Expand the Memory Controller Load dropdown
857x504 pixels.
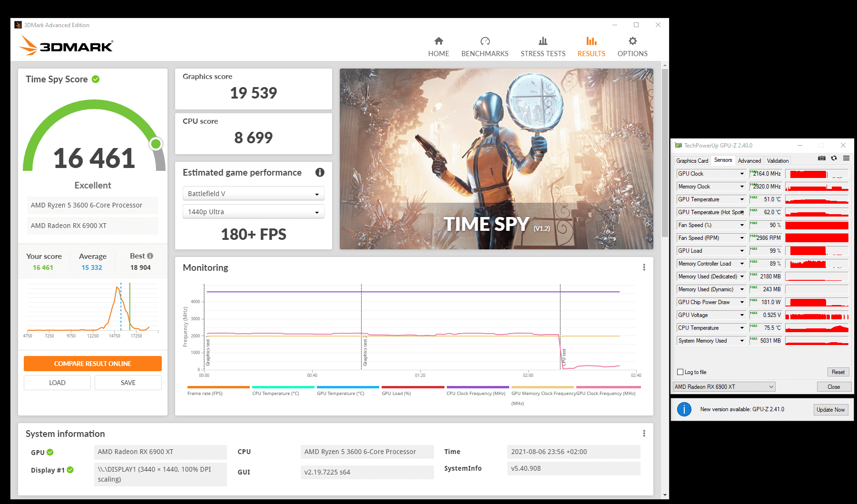(742, 264)
